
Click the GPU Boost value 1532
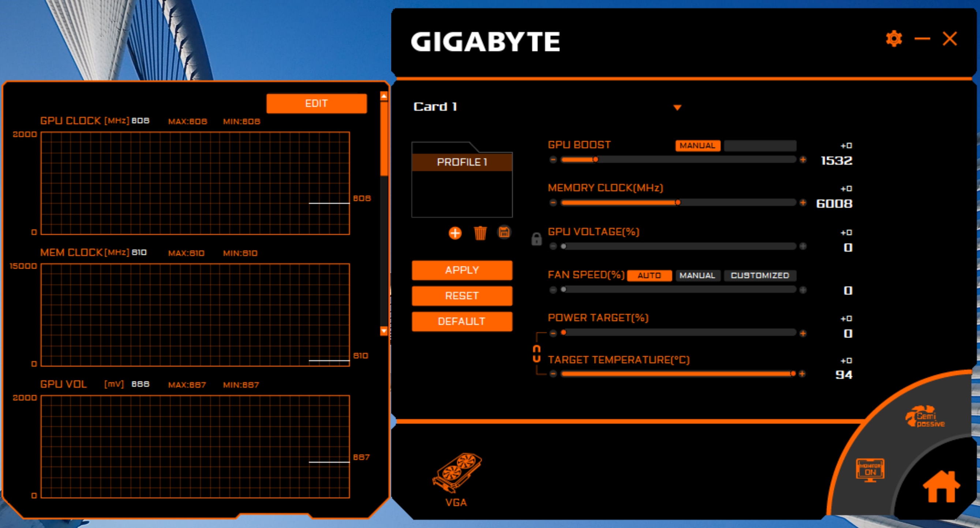click(x=836, y=161)
